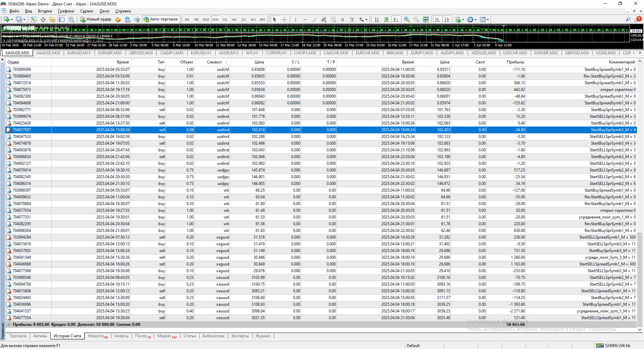Switch to the Торговля terminal tab
Image resolution: width=644 pixels, height=349 pixels.
click(18, 336)
